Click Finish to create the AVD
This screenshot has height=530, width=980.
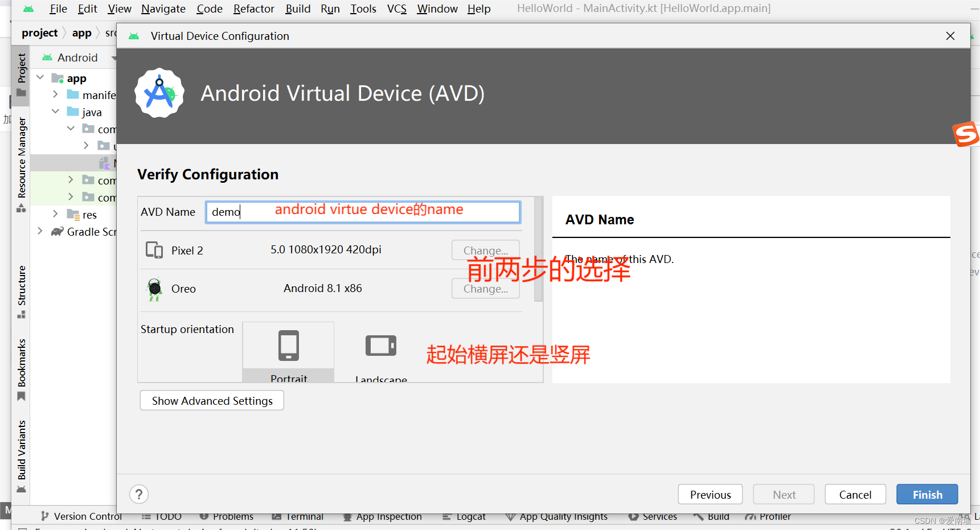927,494
